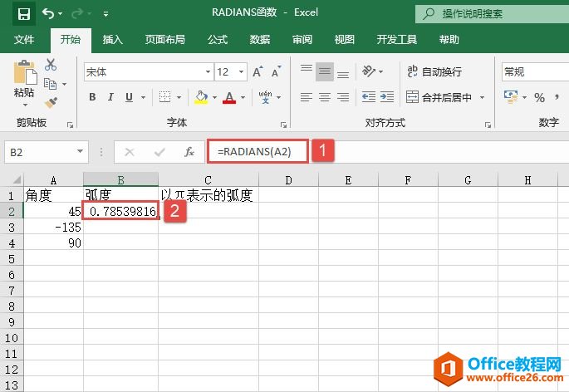Image resolution: width=569 pixels, height=392 pixels.
Task: Open the undo history dropdown arrow
Action: point(61,14)
